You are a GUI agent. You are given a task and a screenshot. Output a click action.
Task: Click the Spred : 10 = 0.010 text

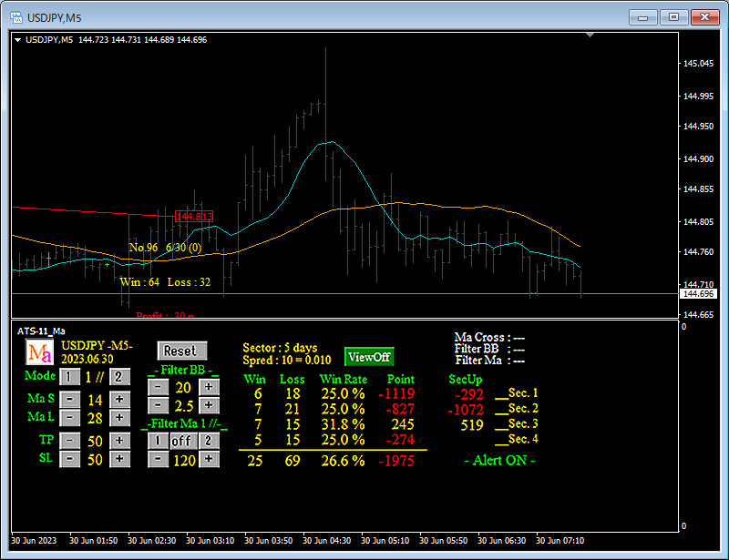pyautogui.click(x=287, y=361)
